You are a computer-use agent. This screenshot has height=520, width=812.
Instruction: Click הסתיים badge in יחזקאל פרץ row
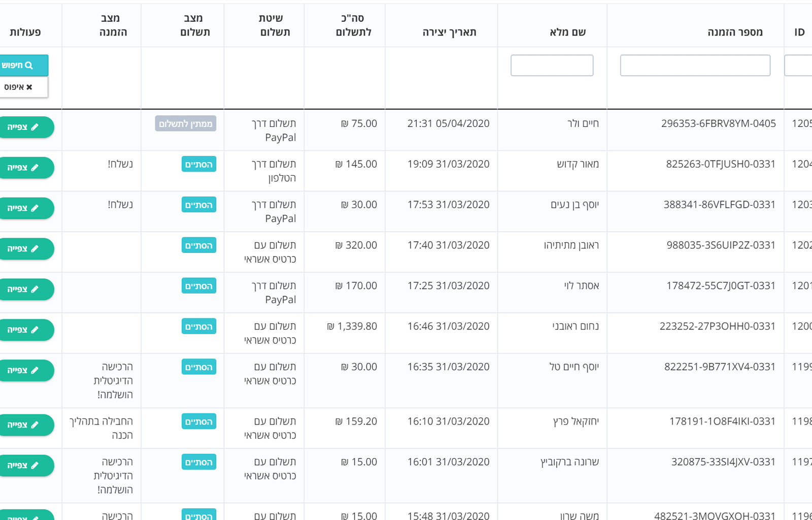click(x=199, y=421)
